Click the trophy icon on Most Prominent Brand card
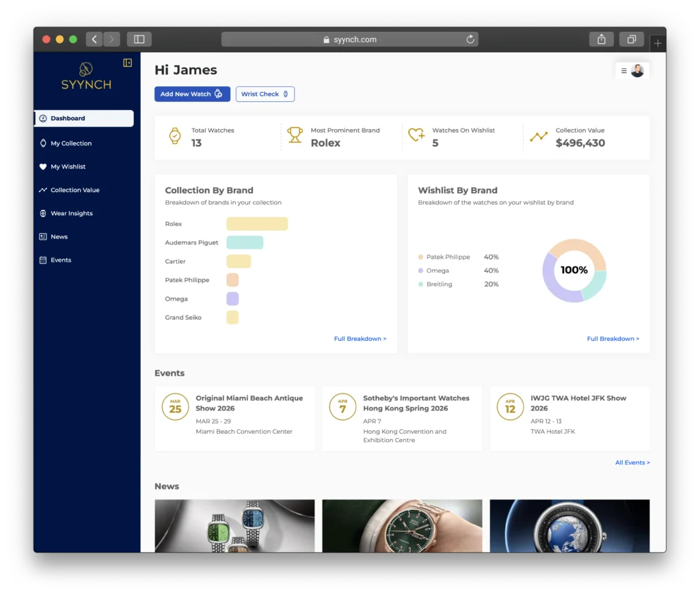The image size is (700, 593). click(295, 135)
